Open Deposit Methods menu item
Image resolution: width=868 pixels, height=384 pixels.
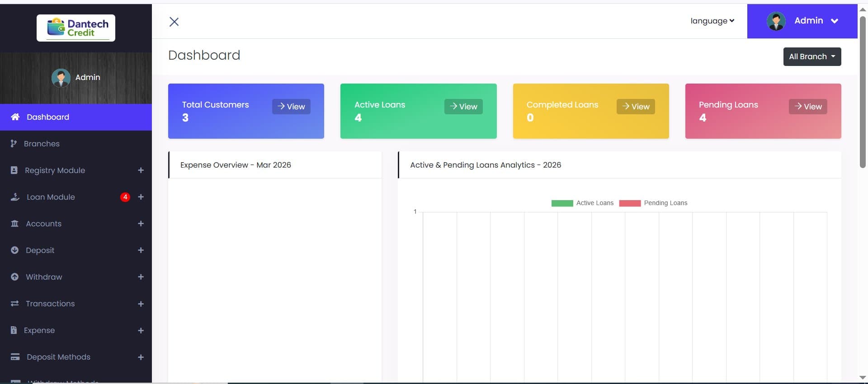coord(58,357)
